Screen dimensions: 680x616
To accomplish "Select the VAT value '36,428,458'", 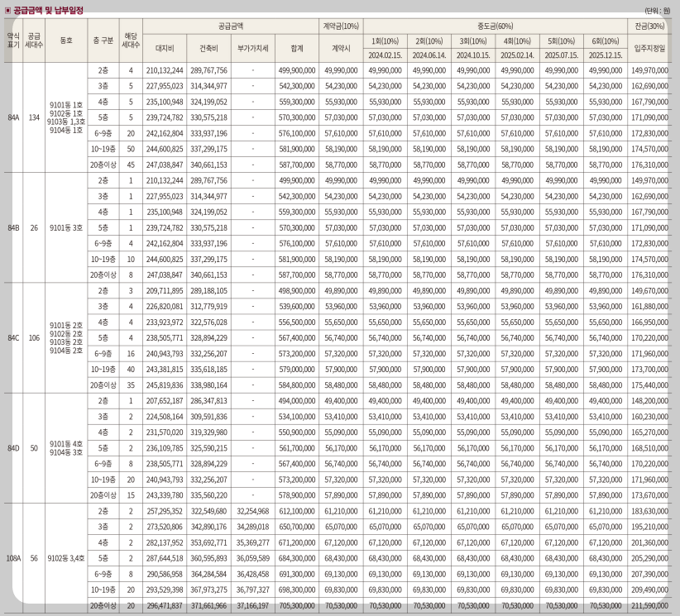I will [x=253, y=574].
